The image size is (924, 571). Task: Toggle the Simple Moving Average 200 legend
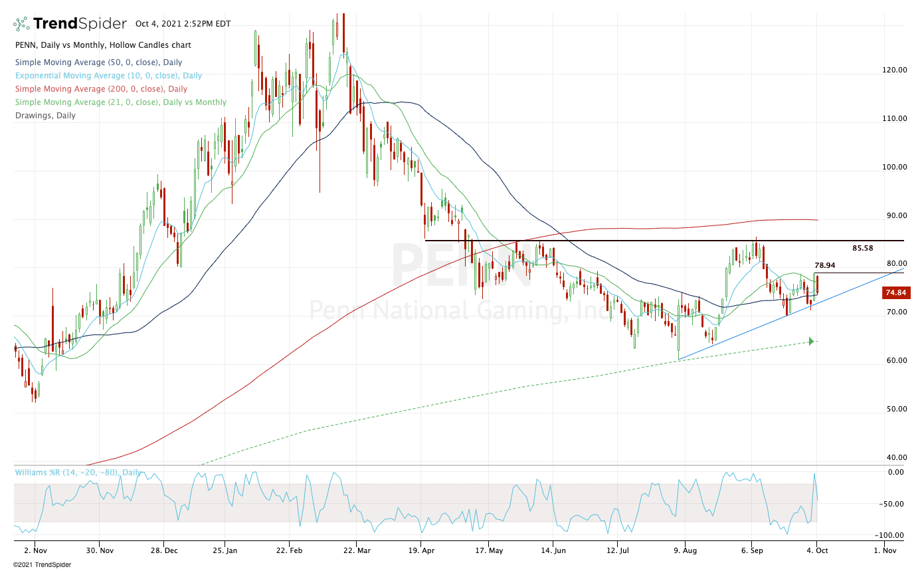tap(101, 89)
